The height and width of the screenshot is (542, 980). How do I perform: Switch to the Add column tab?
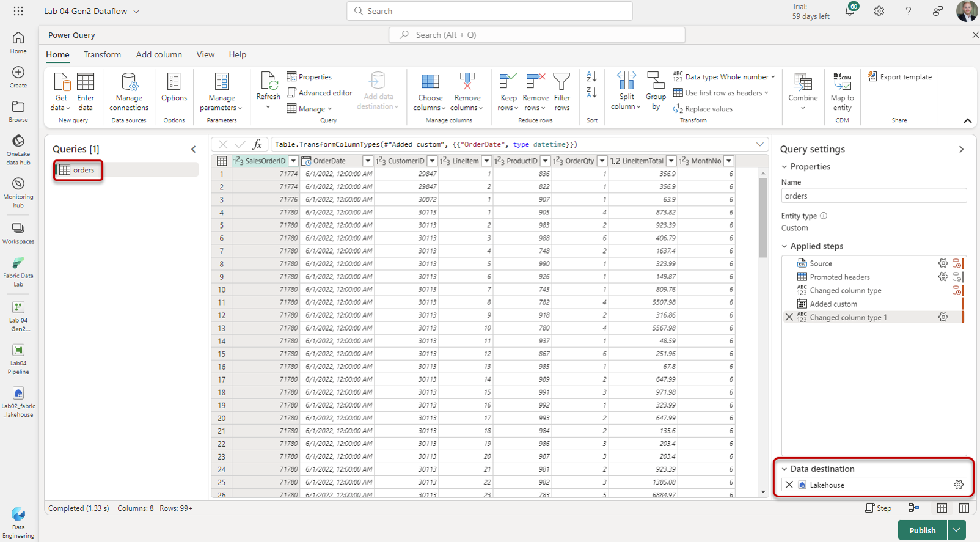pyautogui.click(x=159, y=54)
